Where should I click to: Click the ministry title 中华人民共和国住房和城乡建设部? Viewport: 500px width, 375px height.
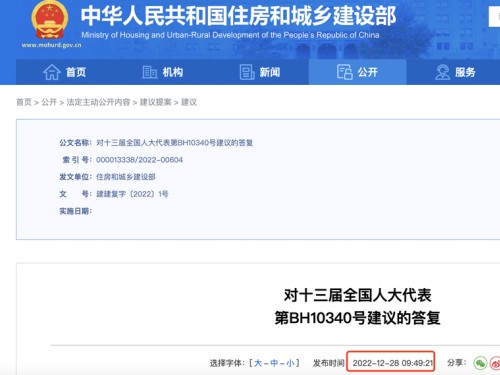click(x=238, y=16)
